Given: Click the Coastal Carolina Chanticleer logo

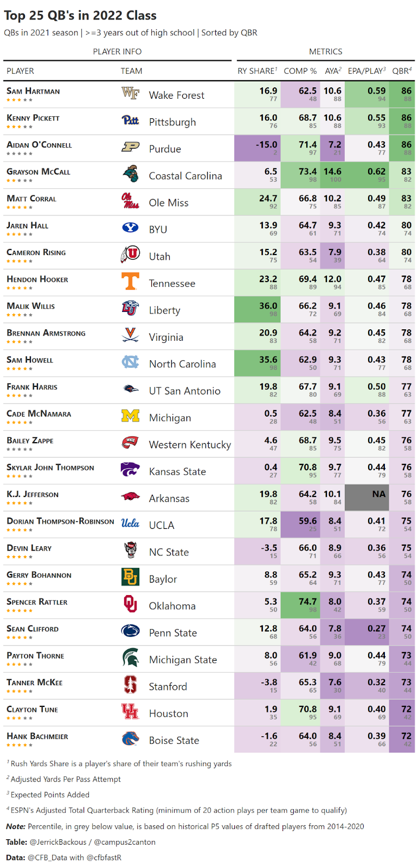Looking at the screenshot, I should [x=130, y=175].
